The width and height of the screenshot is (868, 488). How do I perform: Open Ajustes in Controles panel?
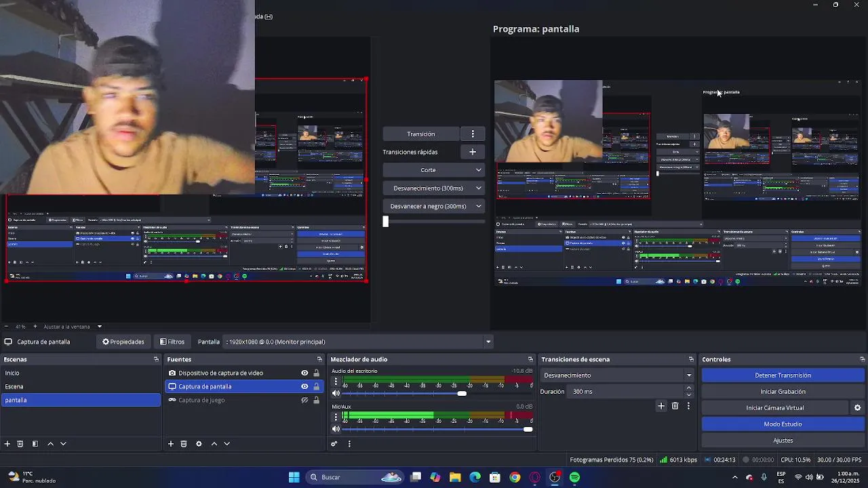[783, 441]
